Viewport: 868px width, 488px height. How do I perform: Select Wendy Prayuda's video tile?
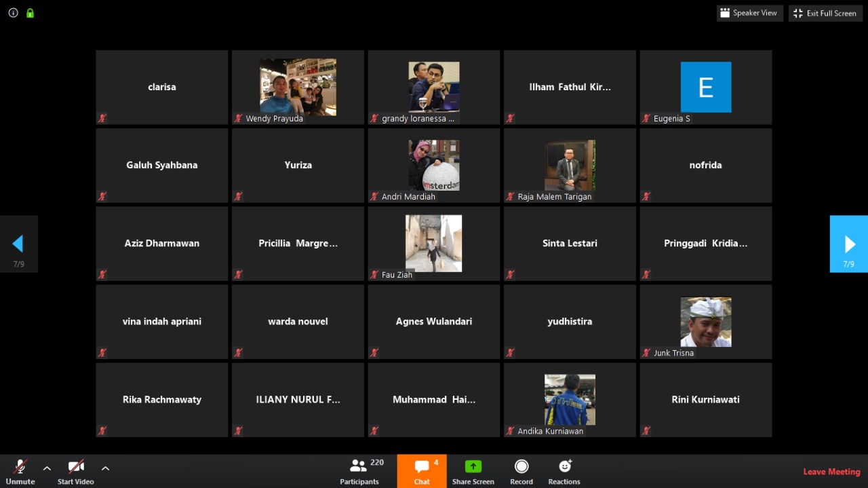(298, 87)
